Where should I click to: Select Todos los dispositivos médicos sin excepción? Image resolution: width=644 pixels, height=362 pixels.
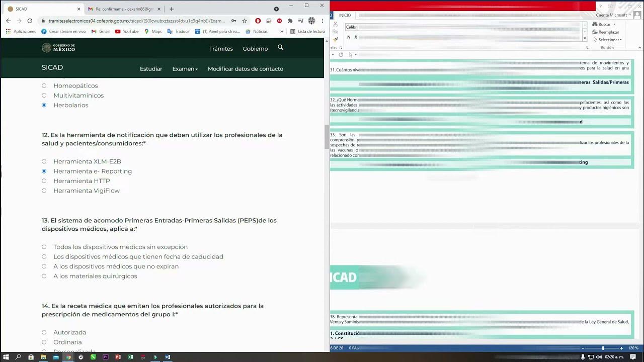[44, 247]
